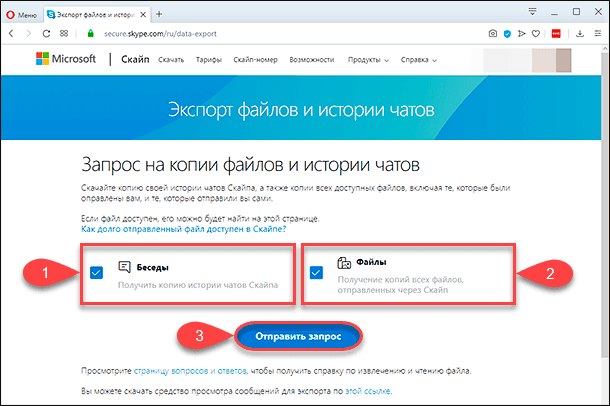
Task: Take a page snapshot with camera icon
Action: 493,34
